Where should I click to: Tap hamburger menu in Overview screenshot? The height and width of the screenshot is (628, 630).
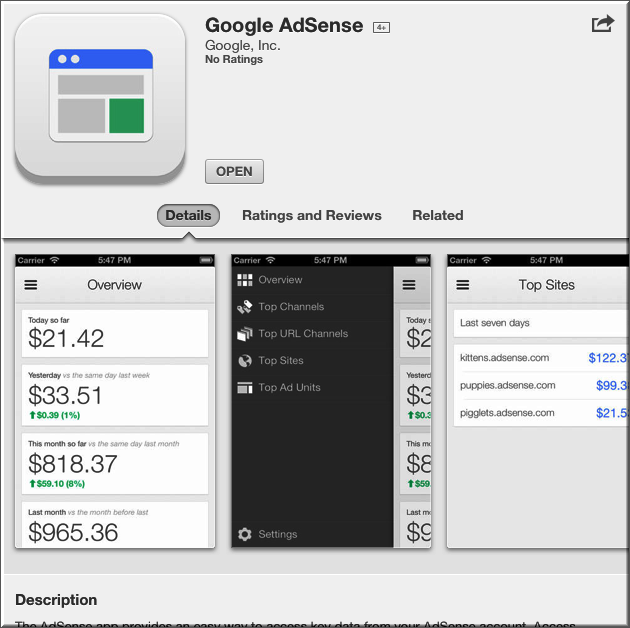pyautogui.click(x=31, y=285)
